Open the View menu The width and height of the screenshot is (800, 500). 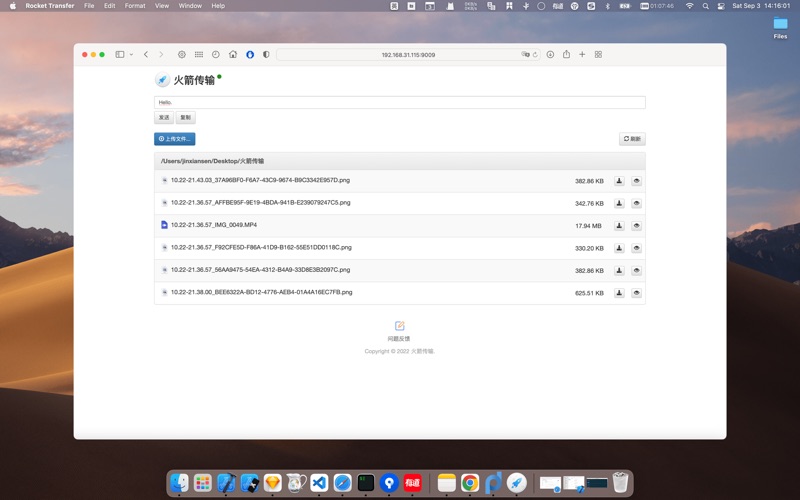[x=162, y=6]
